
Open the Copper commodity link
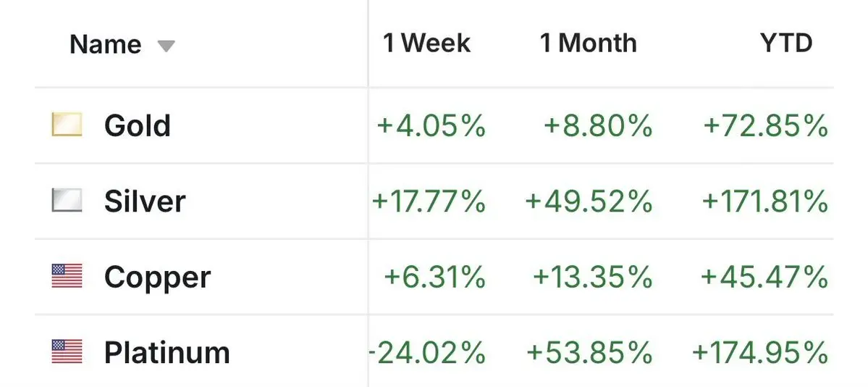tap(157, 277)
